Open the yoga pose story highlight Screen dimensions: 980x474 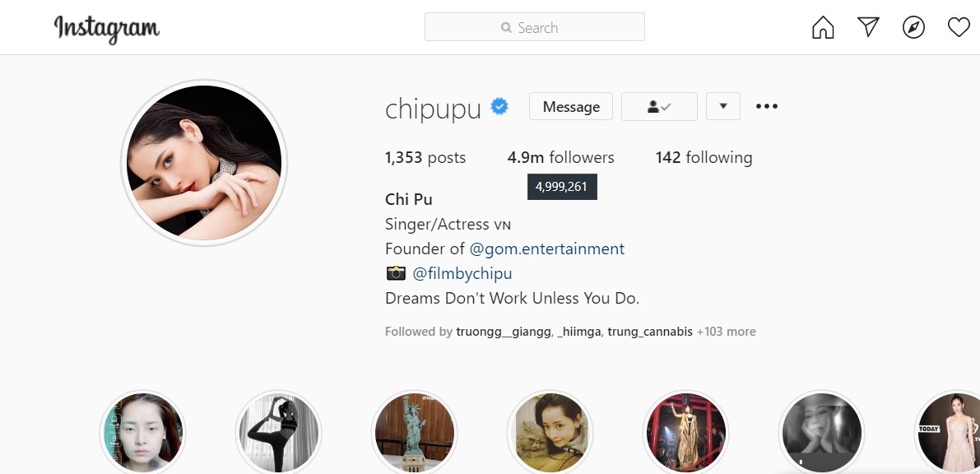click(x=279, y=433)
